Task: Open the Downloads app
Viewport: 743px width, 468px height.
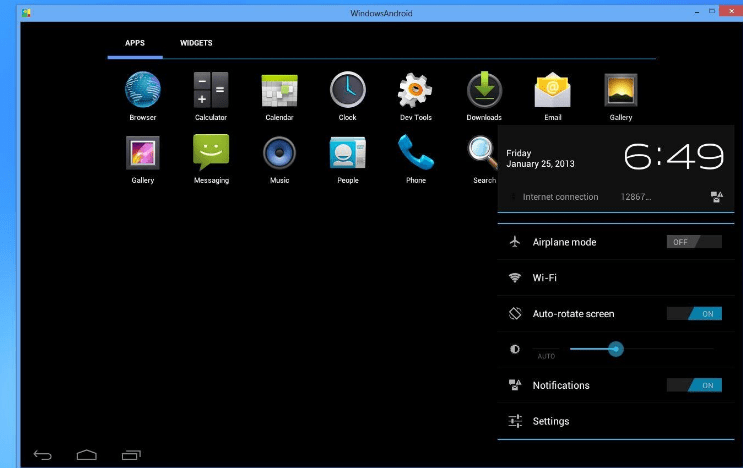Action: (x=484, y=91)
